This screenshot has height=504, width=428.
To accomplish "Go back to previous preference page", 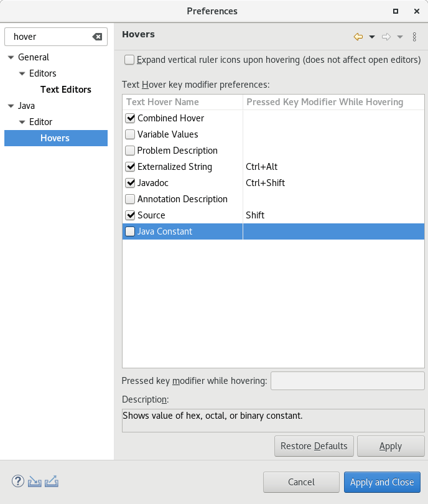I will (358, 37).
